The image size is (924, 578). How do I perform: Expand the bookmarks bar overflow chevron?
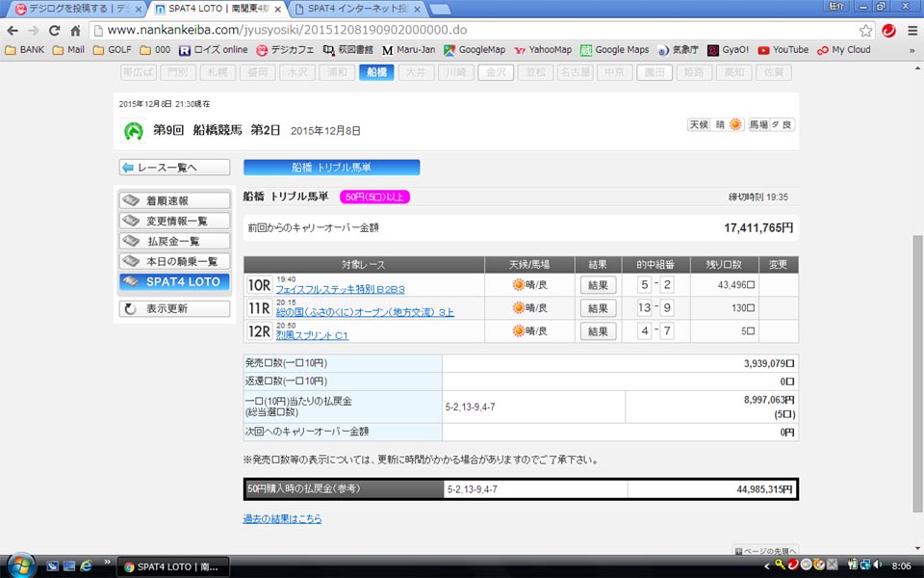pyautogui.click(x=912, y=49)
